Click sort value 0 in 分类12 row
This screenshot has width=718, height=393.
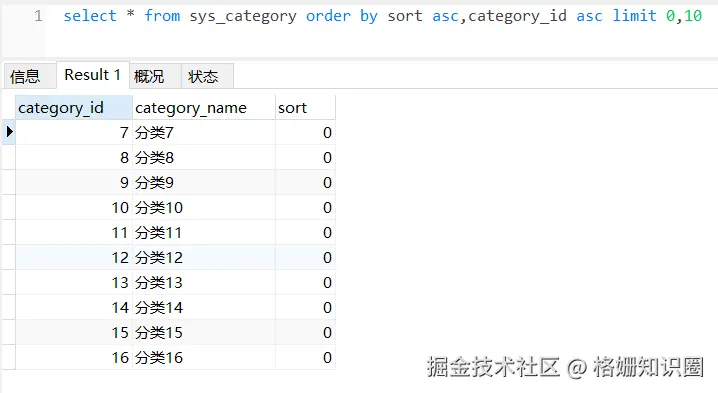click(305, 257)
